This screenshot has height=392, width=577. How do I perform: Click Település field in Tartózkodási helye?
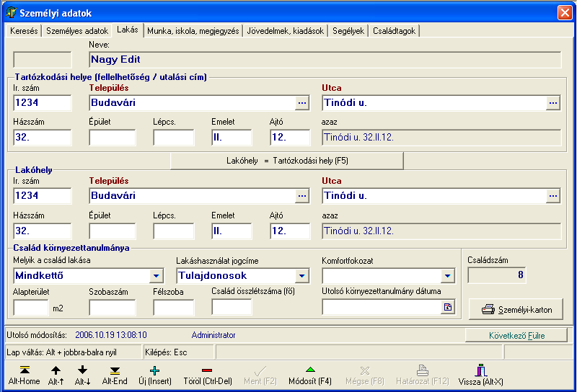(192, 103)
